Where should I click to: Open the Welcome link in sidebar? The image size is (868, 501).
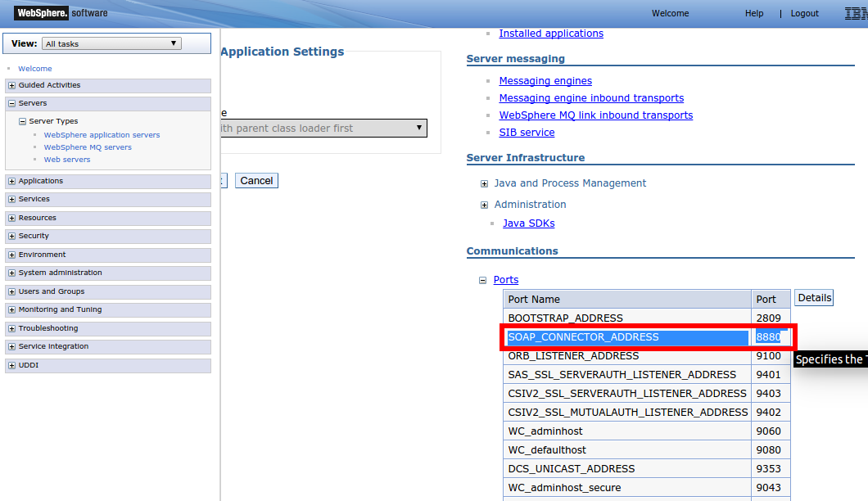tap(35, 69)
